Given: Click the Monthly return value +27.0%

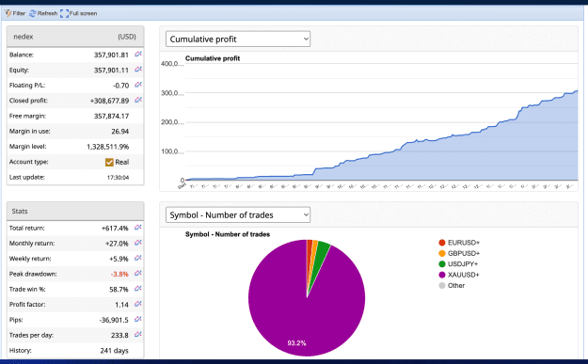Looking at the screenshot, I should pos(117,244).
